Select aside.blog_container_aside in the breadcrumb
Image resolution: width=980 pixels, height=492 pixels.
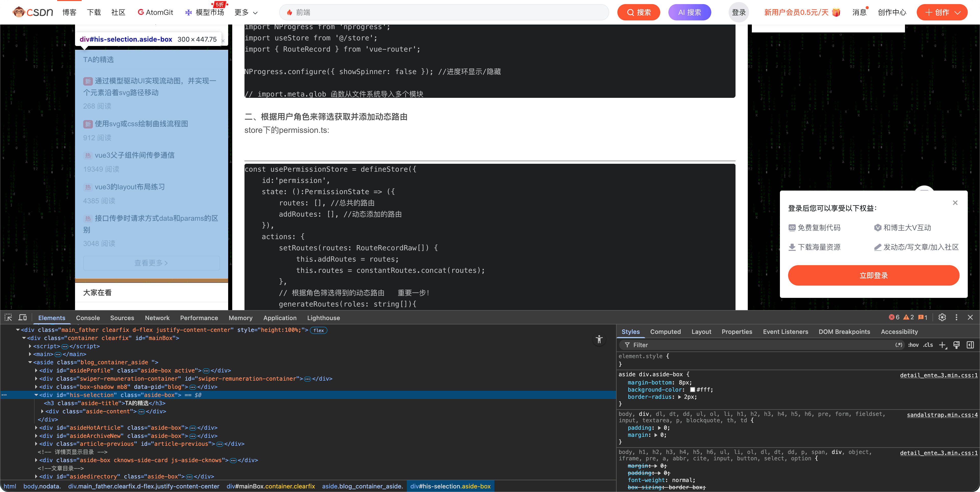tap(362, 486)
